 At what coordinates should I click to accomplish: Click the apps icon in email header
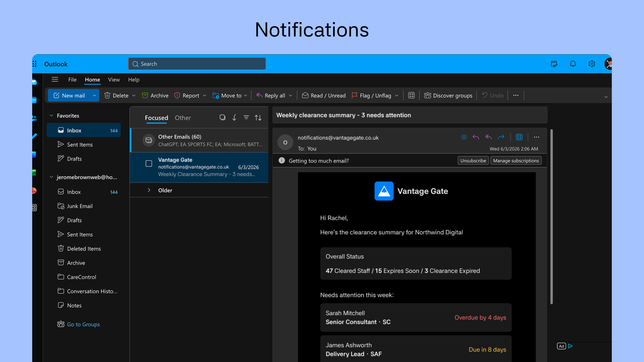(519, 137)
